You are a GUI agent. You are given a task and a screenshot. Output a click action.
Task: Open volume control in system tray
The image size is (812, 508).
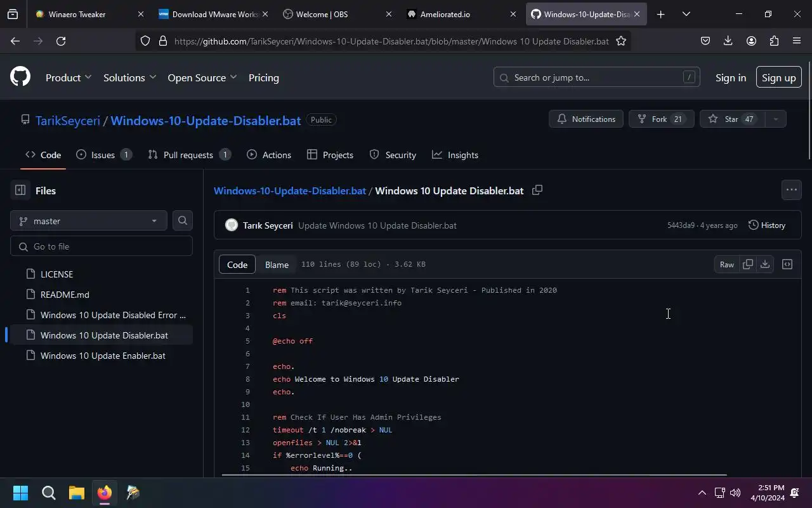coord(735,493)
